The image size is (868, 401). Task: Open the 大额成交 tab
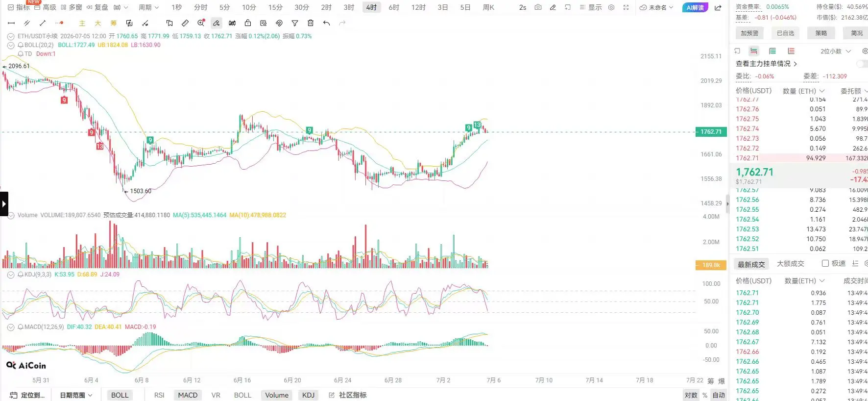[791, 264]
